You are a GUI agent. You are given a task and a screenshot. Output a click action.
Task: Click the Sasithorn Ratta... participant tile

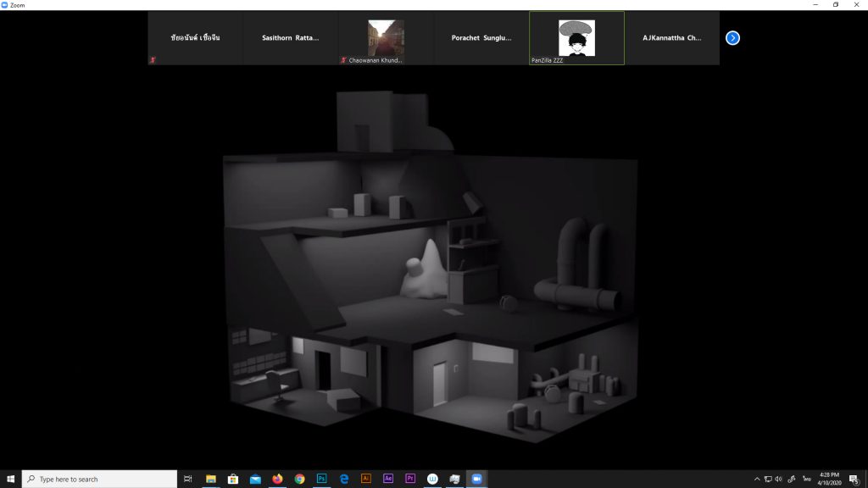tap(291, 38)
